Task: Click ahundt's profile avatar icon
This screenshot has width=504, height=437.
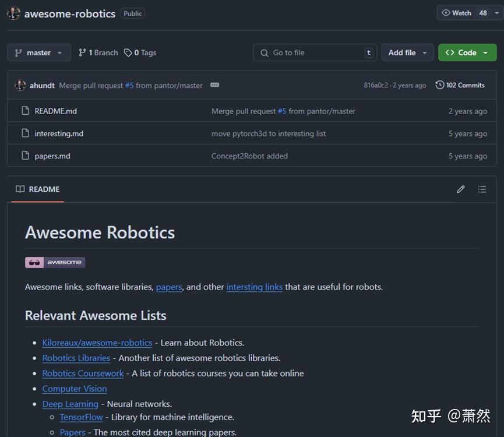Action: coord(19,85)
